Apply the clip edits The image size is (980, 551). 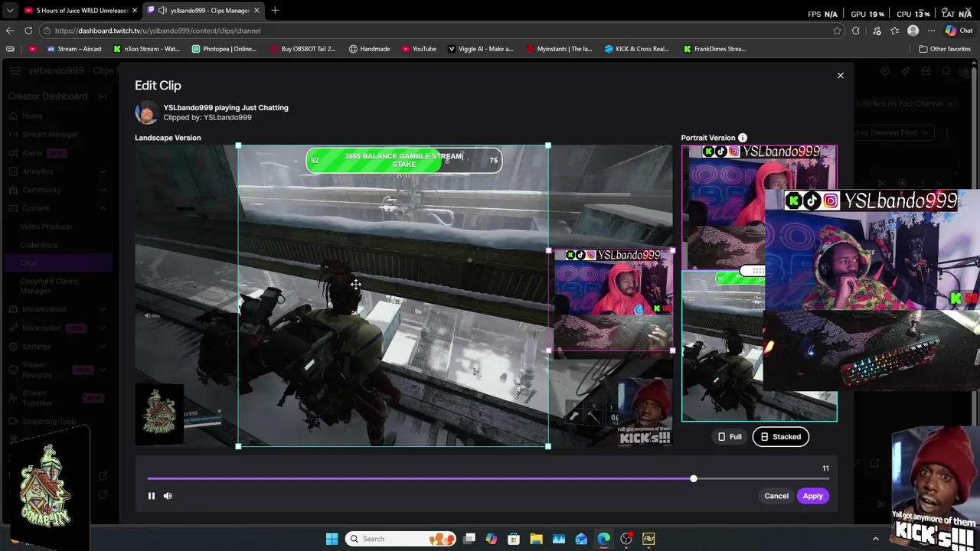point(812,496)
